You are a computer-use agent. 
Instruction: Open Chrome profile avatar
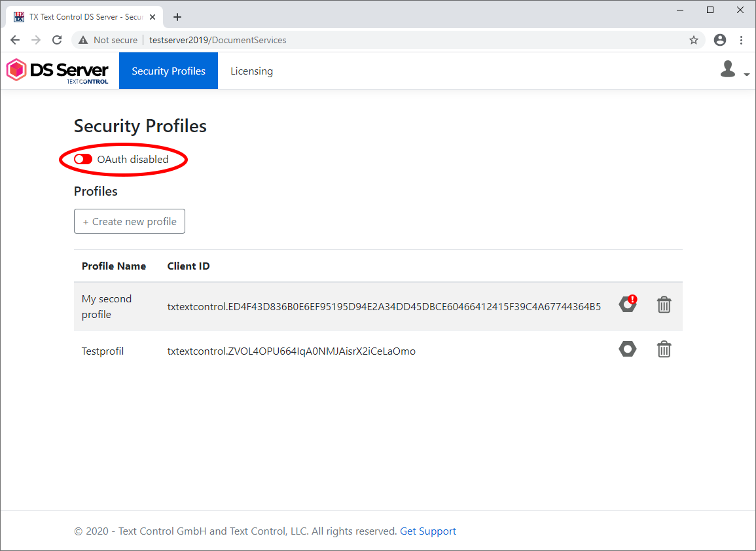720,40
